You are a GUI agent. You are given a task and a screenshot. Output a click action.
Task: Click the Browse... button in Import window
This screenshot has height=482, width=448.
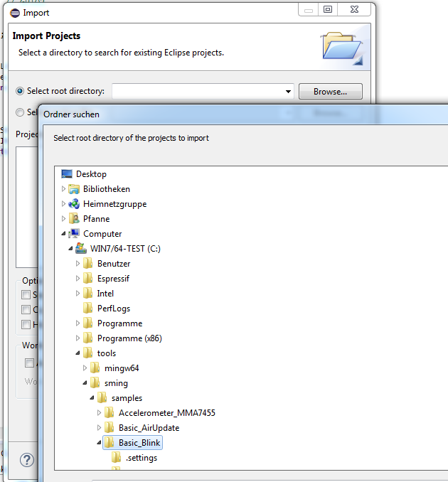click(331, 92)
